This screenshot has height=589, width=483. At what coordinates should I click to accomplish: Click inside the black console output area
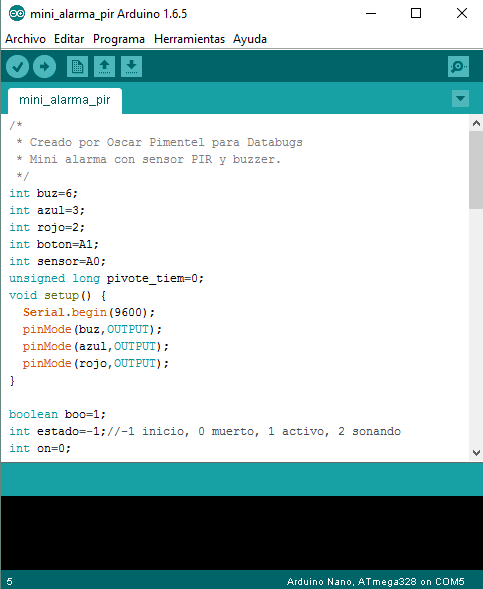[x=242, y=533]
